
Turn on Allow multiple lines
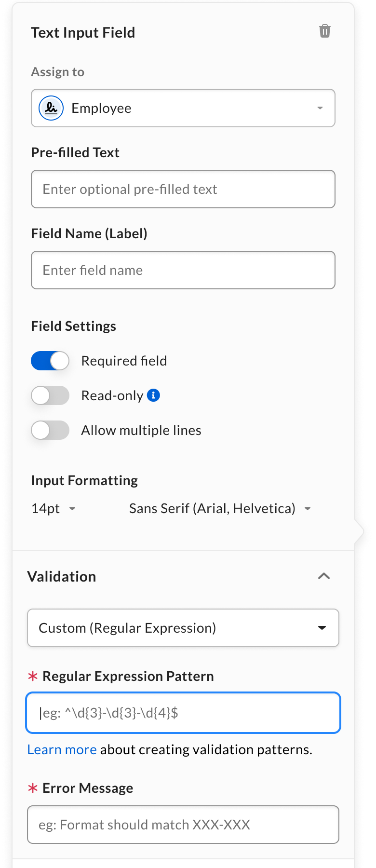[x=50, y=430]
